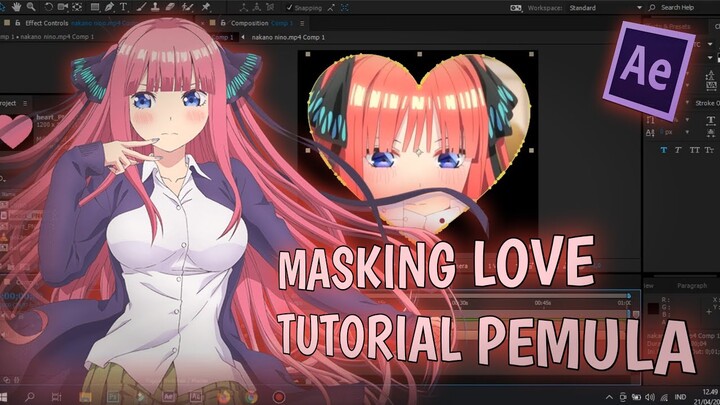Switch to the Composition tab

(x=249, y=23)
